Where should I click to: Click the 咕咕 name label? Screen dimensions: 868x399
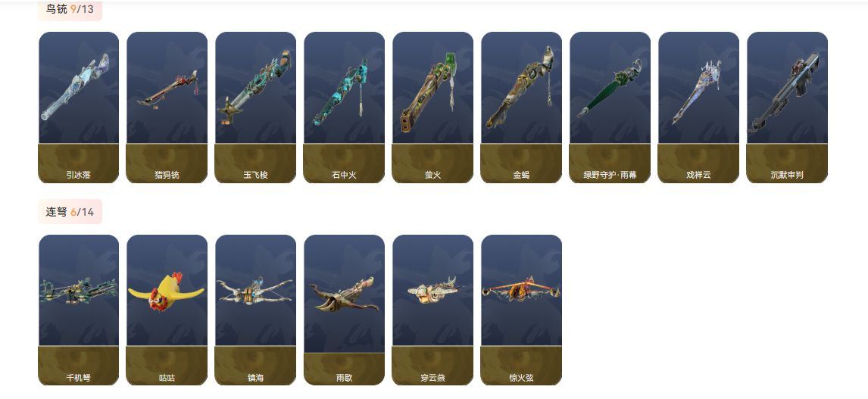point(167,378)
